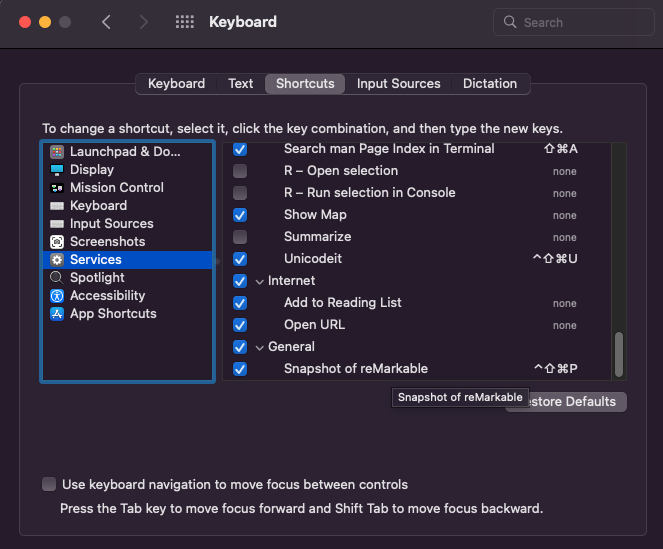
Task: Select the Screenshots icon in sidebar
Action: tap(57, 242)
